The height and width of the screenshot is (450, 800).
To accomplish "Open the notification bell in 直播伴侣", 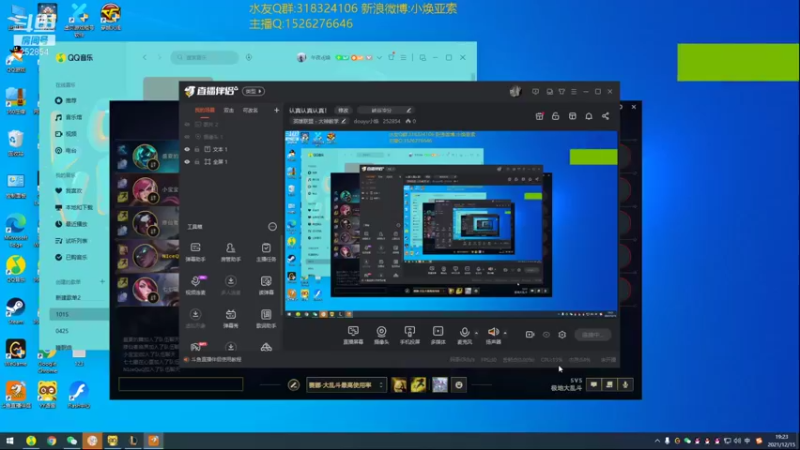I will (589, 116).
